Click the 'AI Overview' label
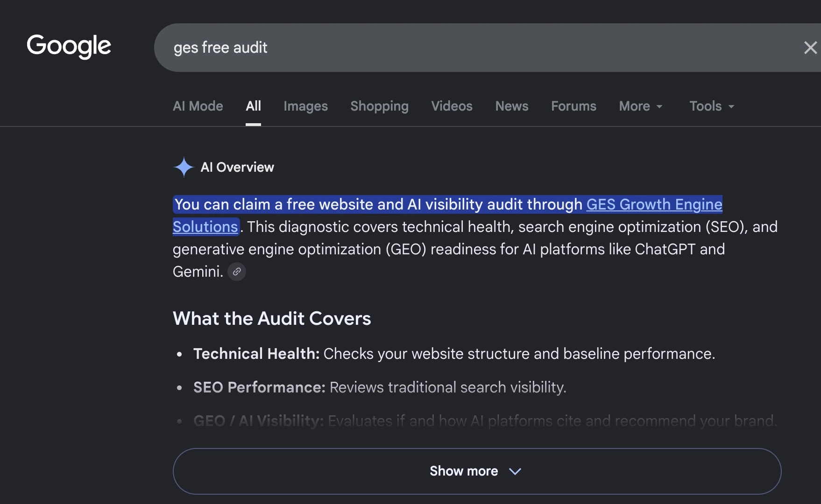This screenshot has height=504, width=821. pos(237,167)
